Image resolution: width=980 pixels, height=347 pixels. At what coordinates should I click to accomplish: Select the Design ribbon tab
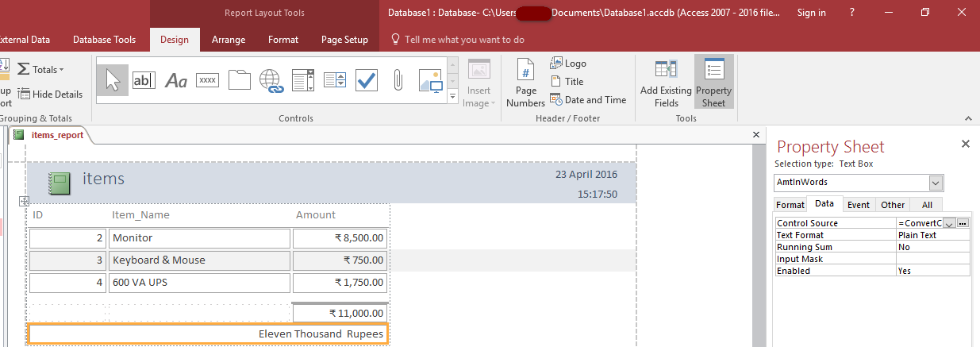tap(175, 39)
